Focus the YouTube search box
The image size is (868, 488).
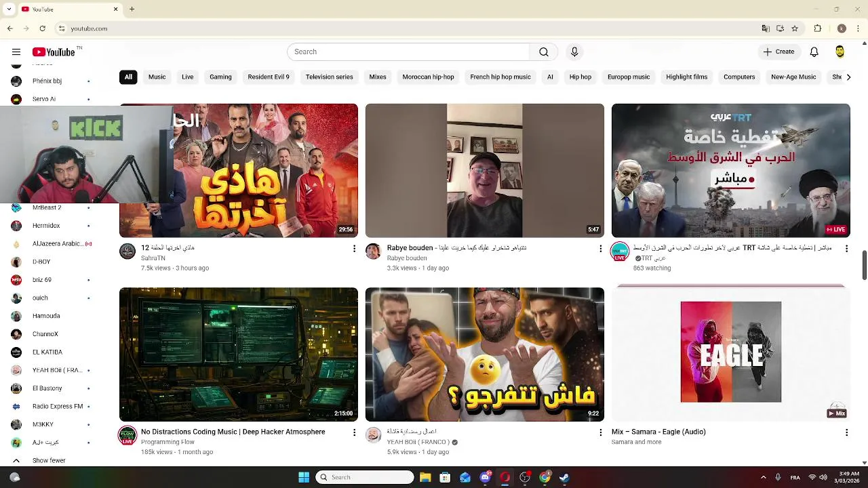coord(408,52)
